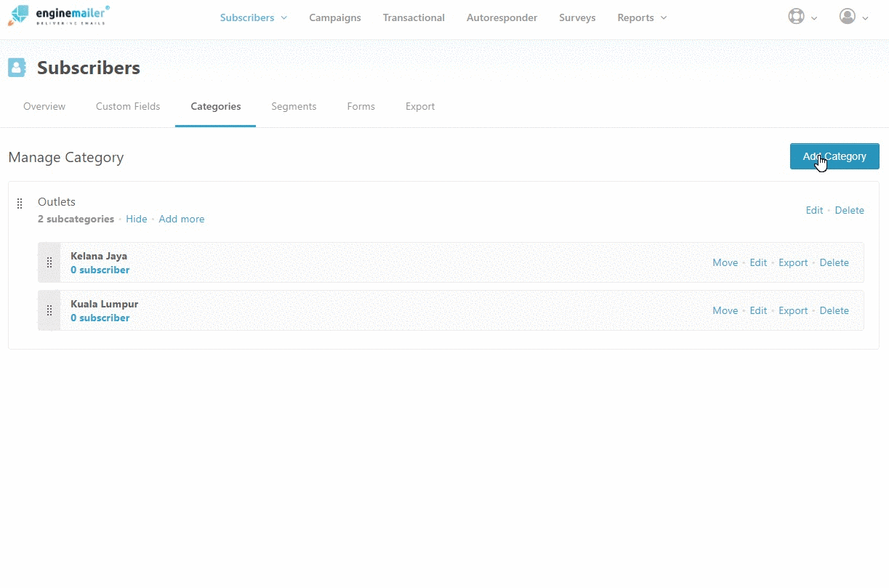889x588 pixels.
Task: Click the Outlets category drag handle
Action: (20, 204)
